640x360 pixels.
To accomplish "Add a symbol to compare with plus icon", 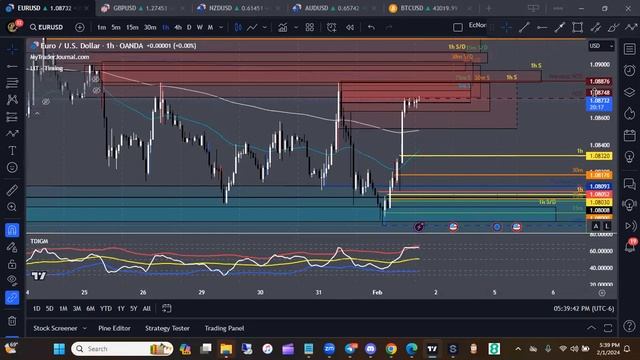I will point(80,27).
